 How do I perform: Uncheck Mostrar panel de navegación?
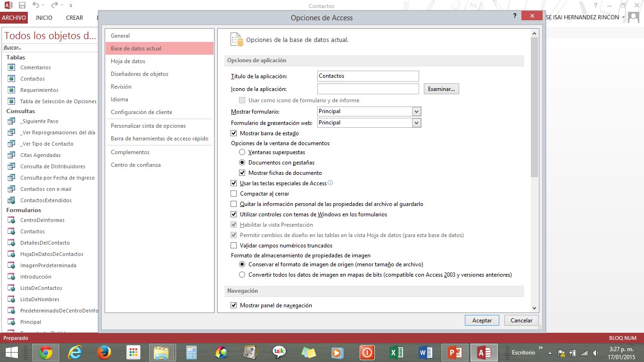(x=234, y=305)
